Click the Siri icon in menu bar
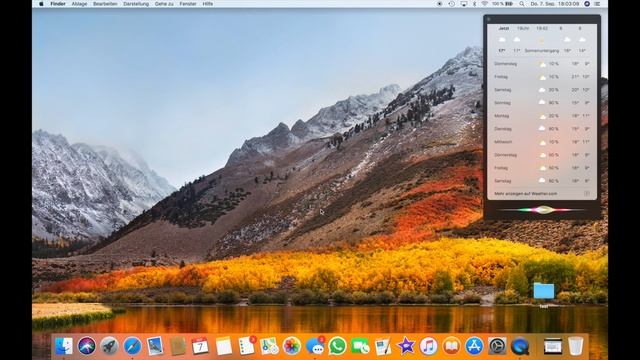 [587, 4]
